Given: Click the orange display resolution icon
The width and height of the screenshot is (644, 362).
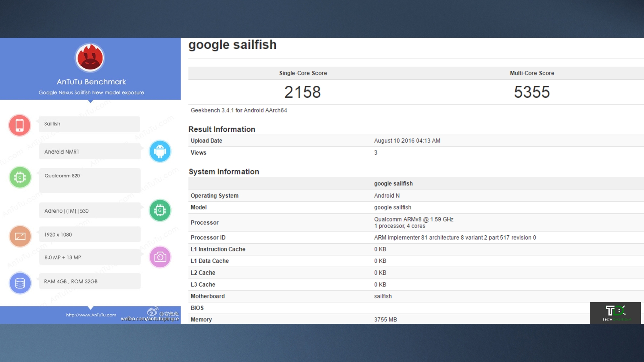Looking at the screenshot, I should pos(20,236).
